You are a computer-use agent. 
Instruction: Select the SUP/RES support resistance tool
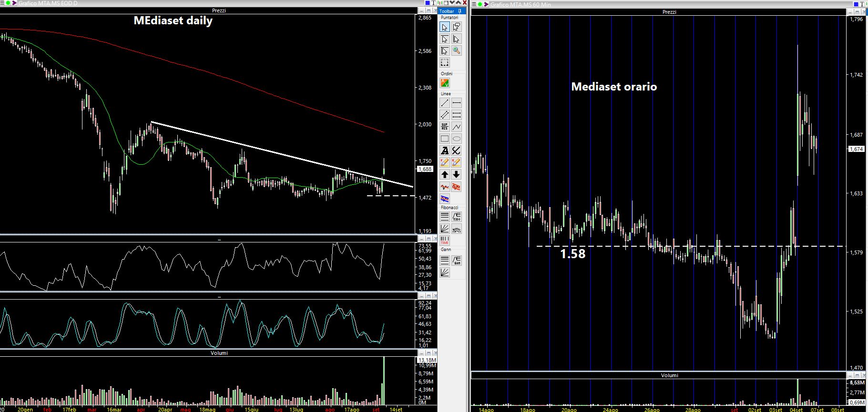444,127
